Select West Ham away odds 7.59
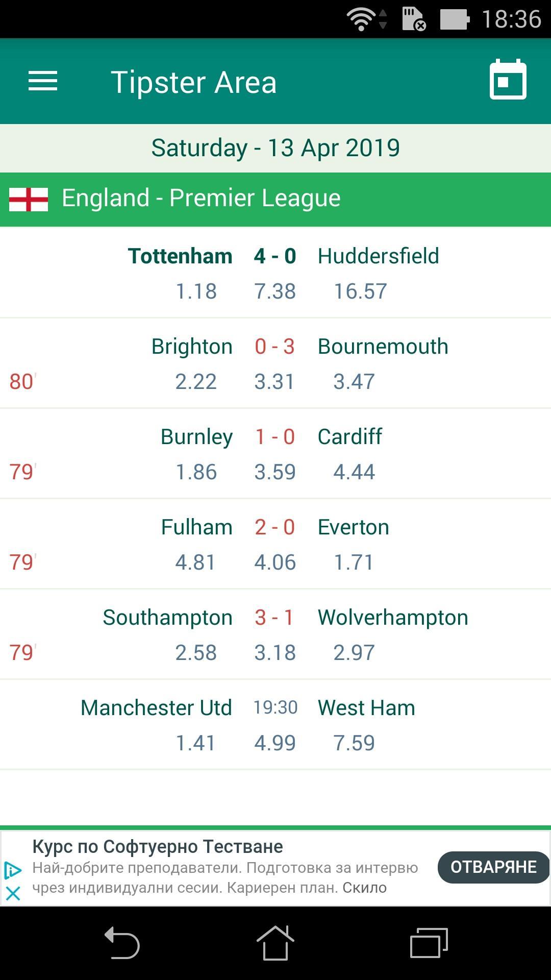 point(354,743)
